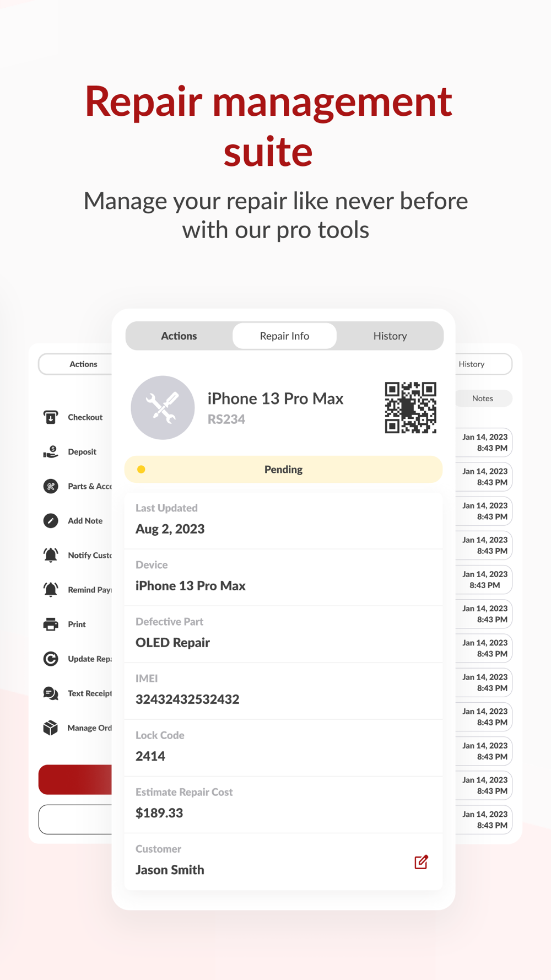Click the Add Note label

pos(85,521)
